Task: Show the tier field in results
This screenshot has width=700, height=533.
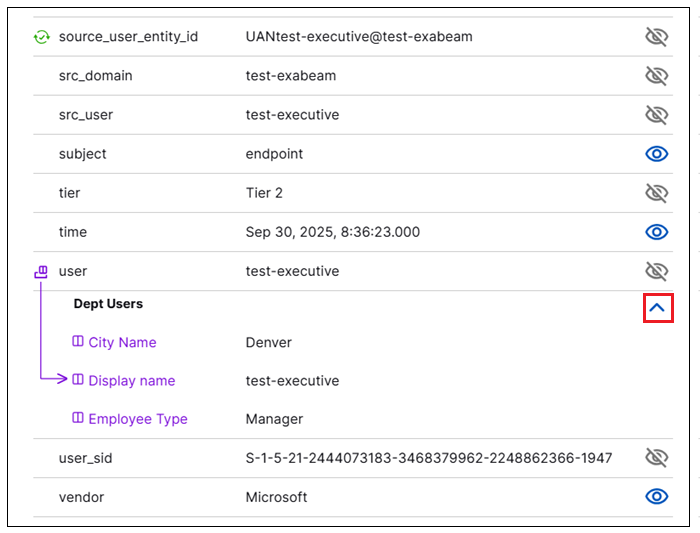Action: (x=656, y=193)
